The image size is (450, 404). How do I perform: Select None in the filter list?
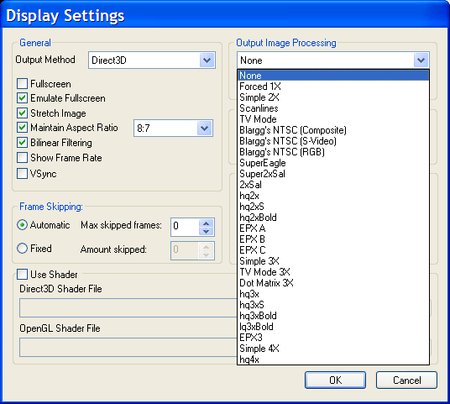pyautogui.click(x=333, y=75)
